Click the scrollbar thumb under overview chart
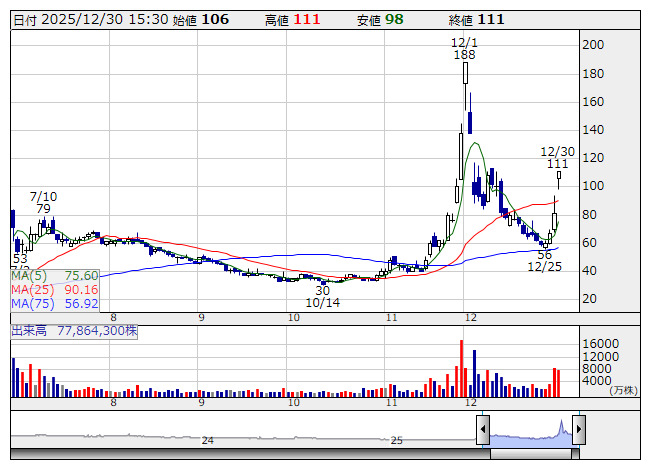The width and height of the screenshot is (653, 470). pos(530,455)
